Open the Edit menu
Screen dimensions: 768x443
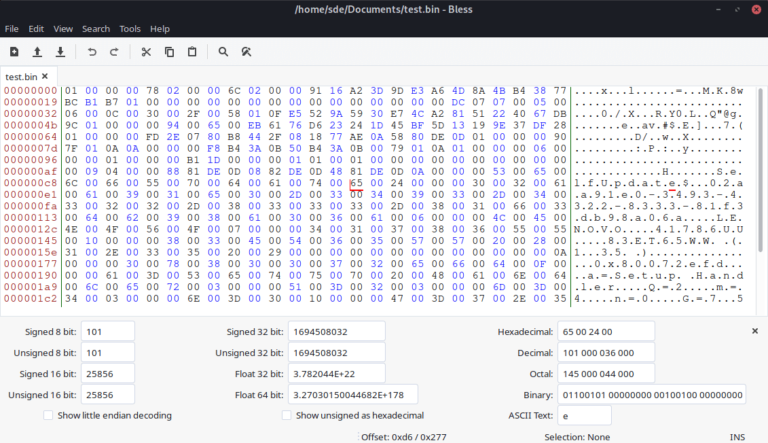36,29
